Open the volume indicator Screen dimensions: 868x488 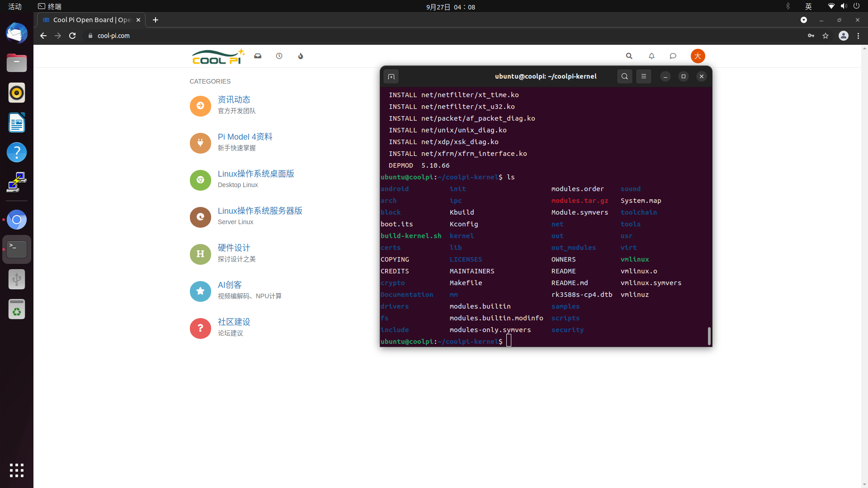tap(844, 6)
